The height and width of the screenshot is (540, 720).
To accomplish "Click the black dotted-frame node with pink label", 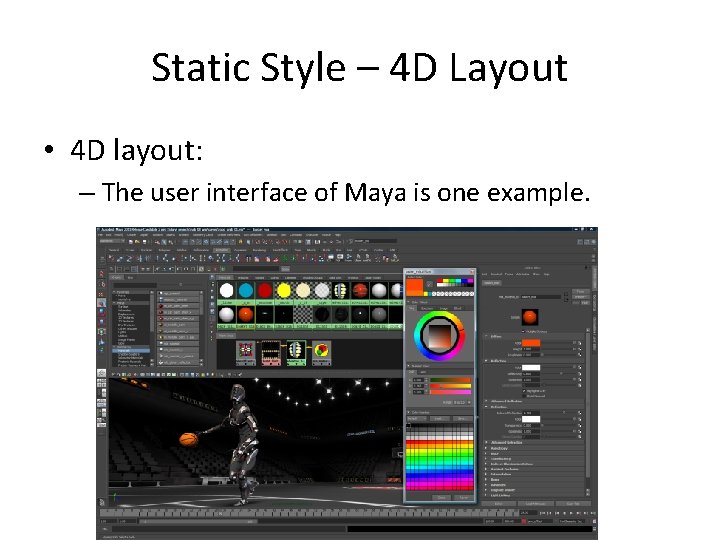I will click(x=271, y=352).
